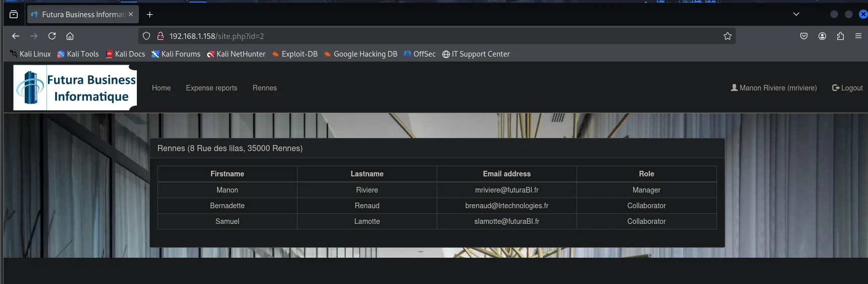
Task: Open the OffSec bookmark
Action: tap(419, 54)
